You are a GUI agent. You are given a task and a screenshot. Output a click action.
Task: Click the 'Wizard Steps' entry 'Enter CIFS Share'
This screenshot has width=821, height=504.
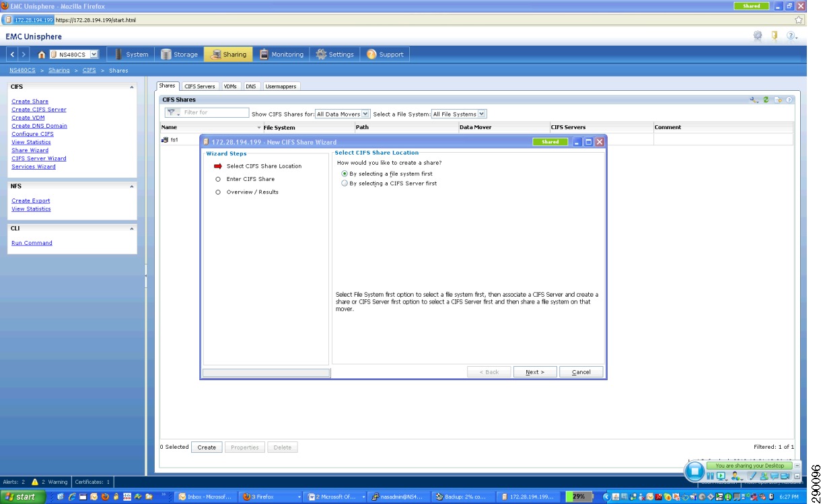tap(250, 179)
